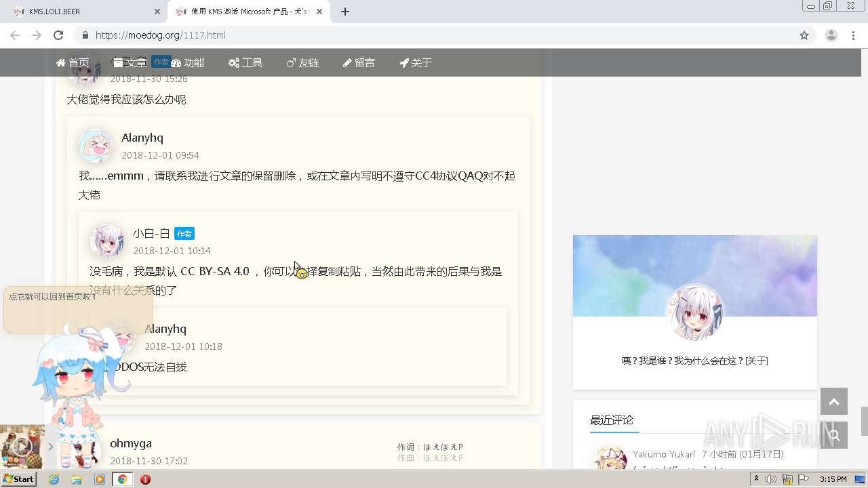Click the 2018-12-01 10:14 comment timestamp

pos(172,251)
